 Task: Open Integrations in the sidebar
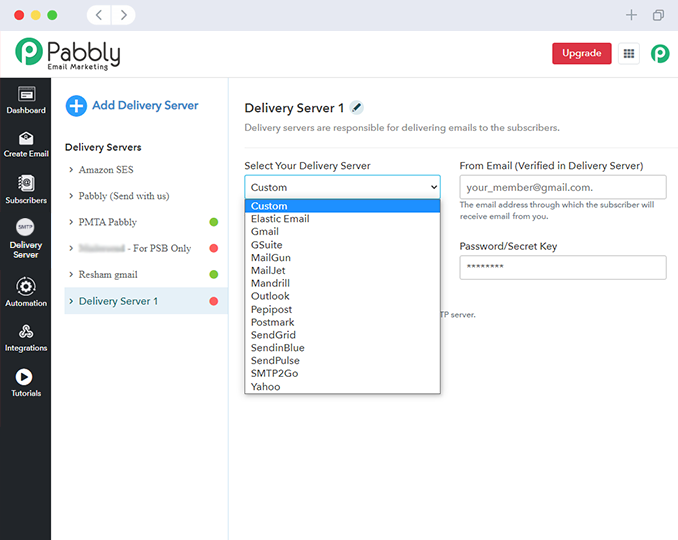26,333
